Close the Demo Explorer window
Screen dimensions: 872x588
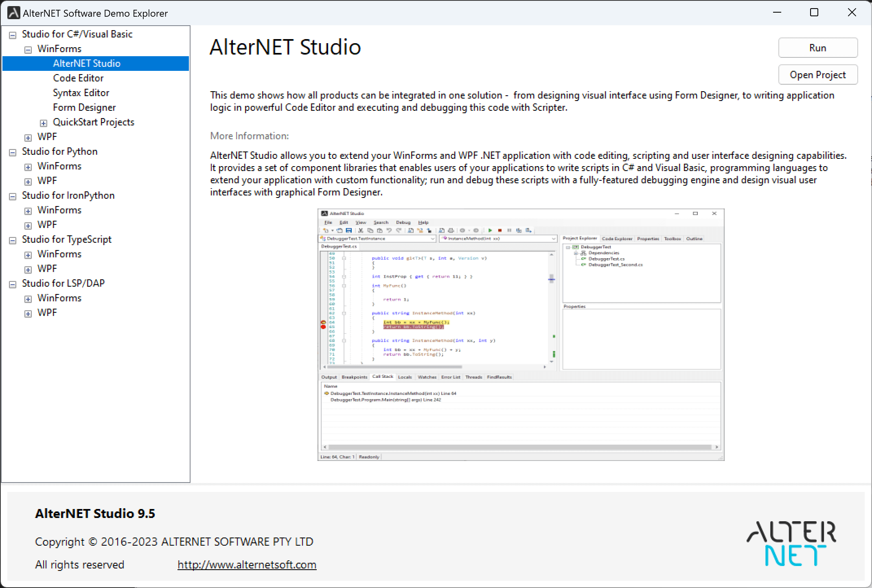pyautogui.click(x=852, y=13)
